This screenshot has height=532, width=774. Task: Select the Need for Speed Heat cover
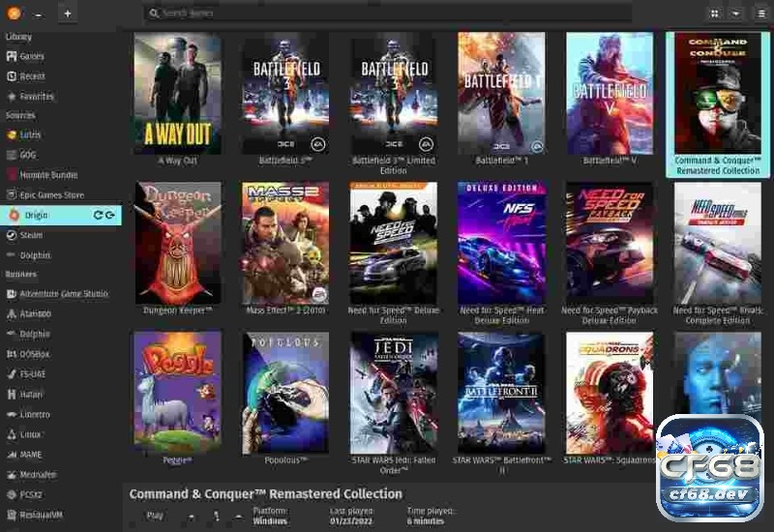pyautogui.click(x=501, y=243)
